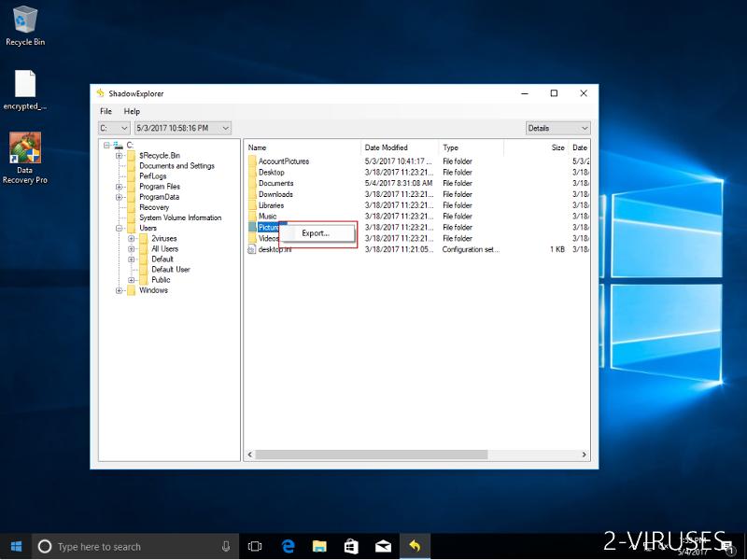Expand the Program Files tree node
Screen dimensions: 747x560
[x=120, y=187]
